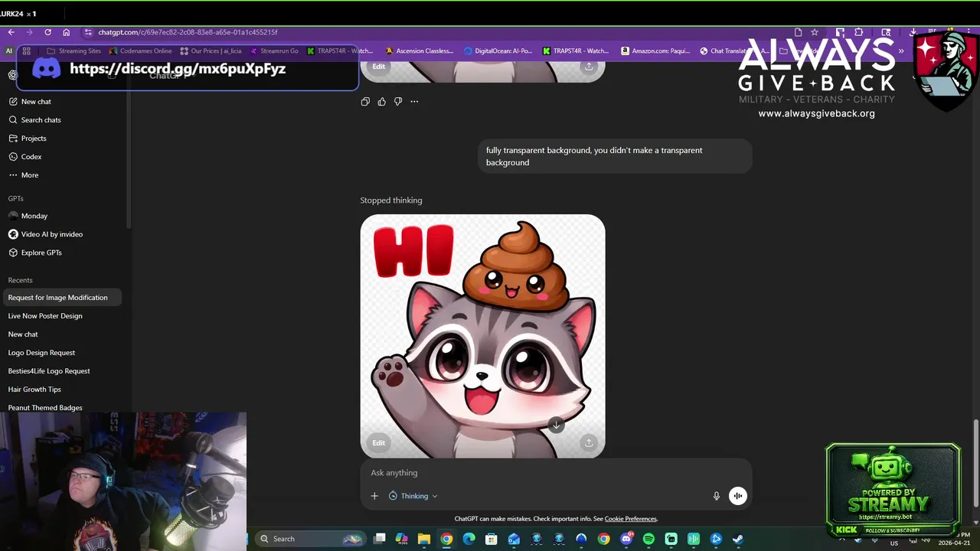Viewport: 980px width, 551px height.
Task: Open Streaming Sites bookmark folder
Action: 74,51
